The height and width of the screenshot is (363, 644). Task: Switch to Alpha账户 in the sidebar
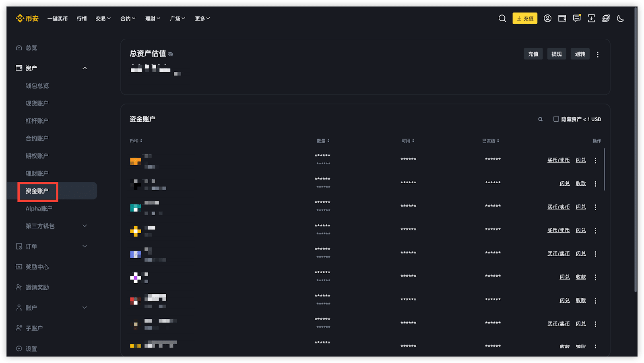(39, 208)
